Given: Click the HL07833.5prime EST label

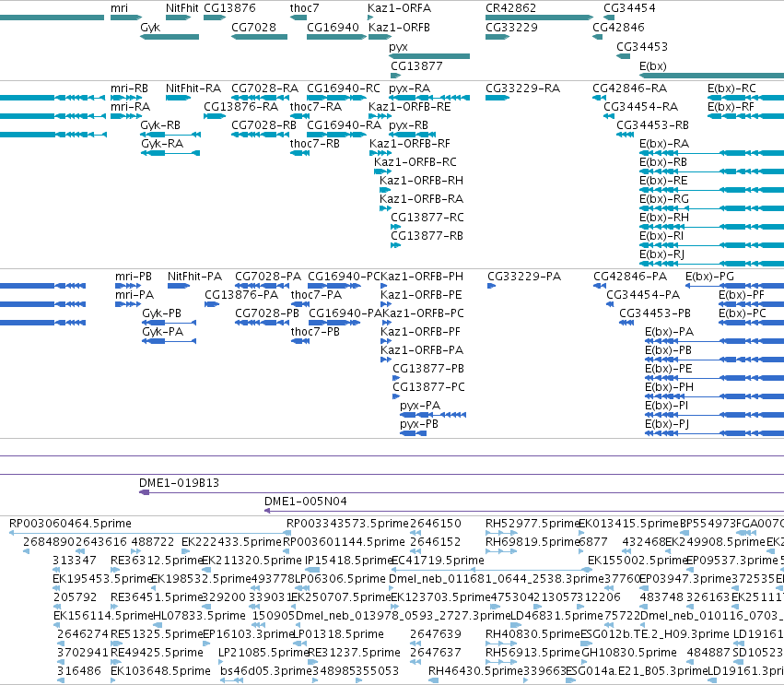Looking at the screenshot, I should (x=199, y=616).
